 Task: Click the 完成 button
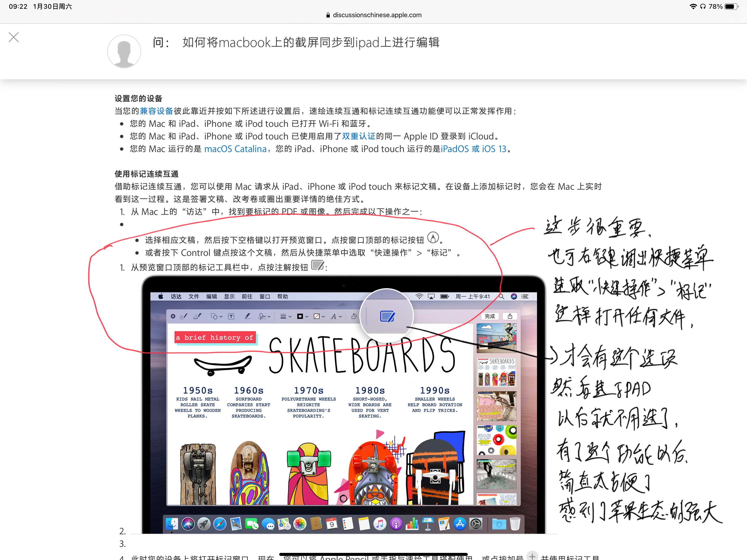pyautogui.click(x=489, y=316)
